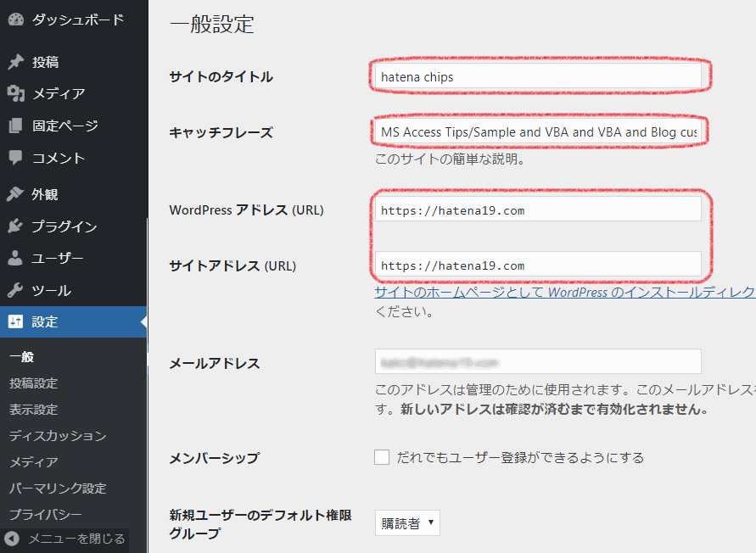
Task: Click the サイトのタイトル input field
Action: [x=538, y=76]
